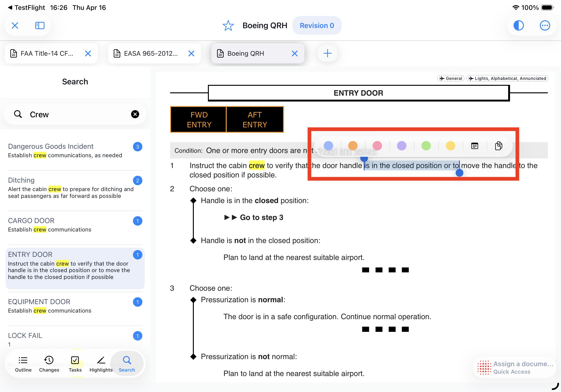This screenshot has width=561, height=392.
Task: Copy the selected text
Action: pyautogui.click(x=499, y=146)
